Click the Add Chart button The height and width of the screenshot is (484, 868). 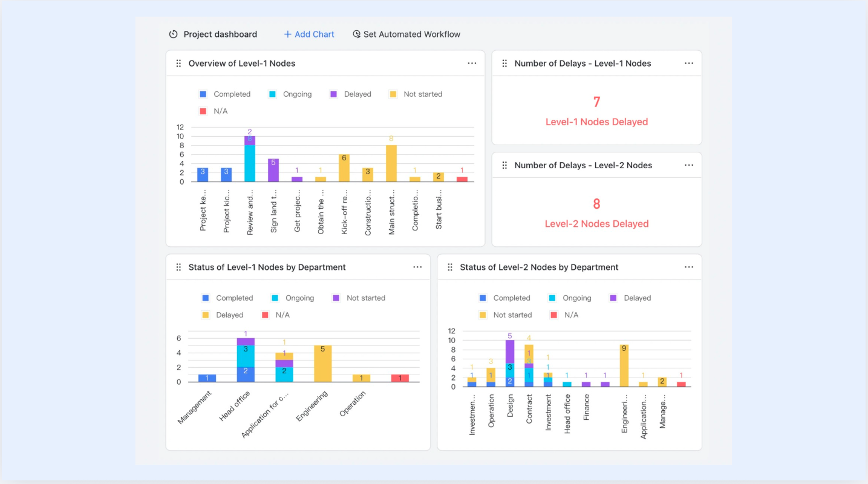(x=309, y=34)
